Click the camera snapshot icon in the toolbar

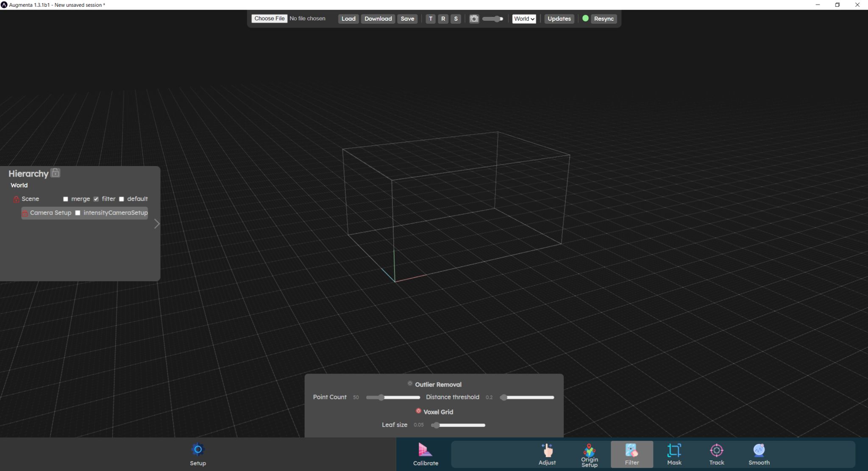pyautogui.click(x=474, y=19)
